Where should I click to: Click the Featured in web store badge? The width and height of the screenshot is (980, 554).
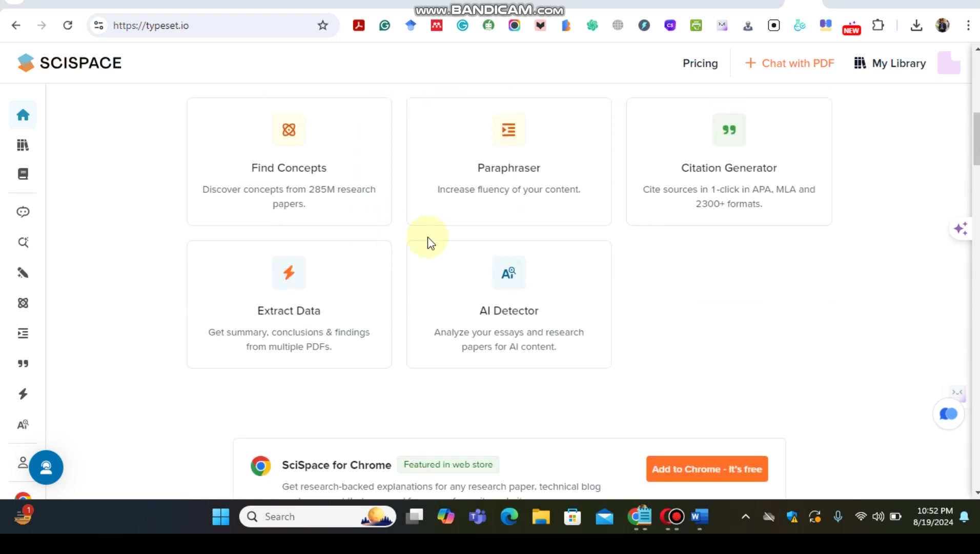tap(448, 464)
